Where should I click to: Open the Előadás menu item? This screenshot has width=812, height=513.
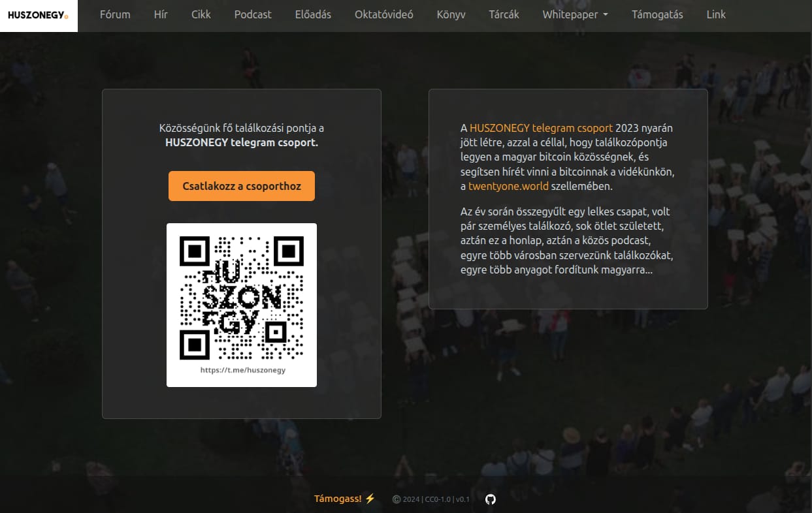(313, 14)
